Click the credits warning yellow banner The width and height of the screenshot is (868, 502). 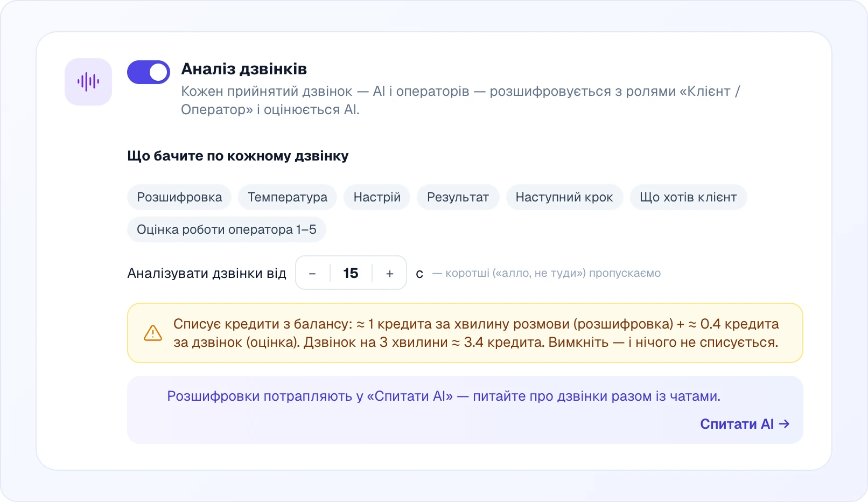point(465,333)
